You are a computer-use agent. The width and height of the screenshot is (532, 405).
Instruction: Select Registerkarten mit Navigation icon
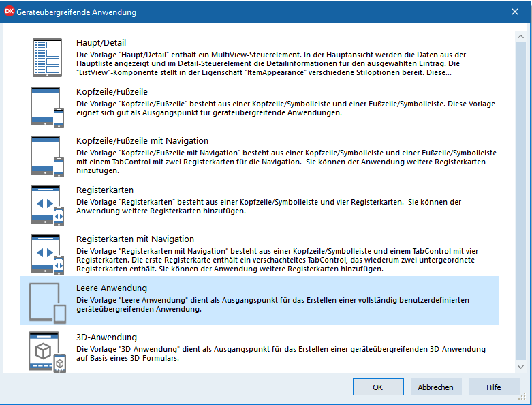pyautogui.click(x=47, y=254)
